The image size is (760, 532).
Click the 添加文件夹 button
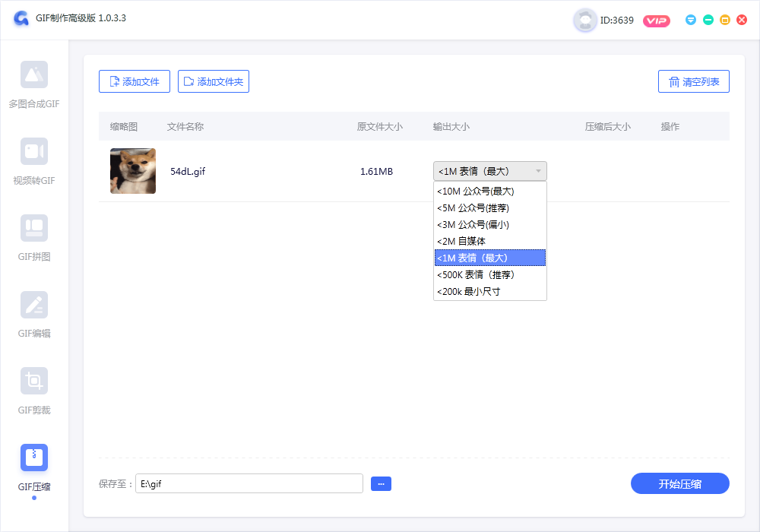[214, 81]
